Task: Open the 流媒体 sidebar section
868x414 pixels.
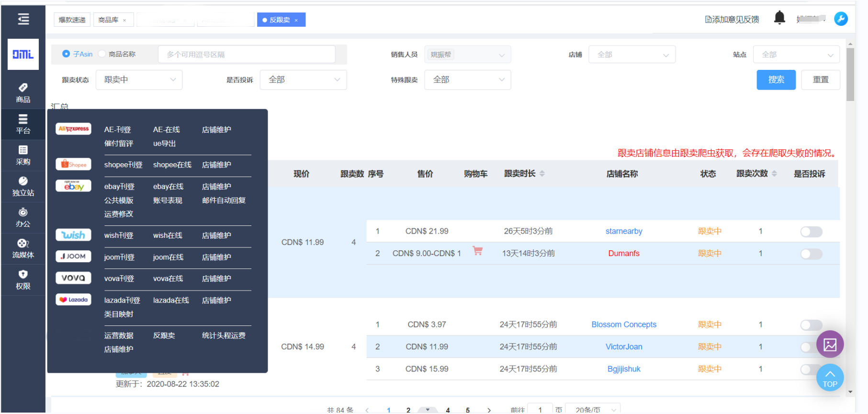Action: [23, 248]
